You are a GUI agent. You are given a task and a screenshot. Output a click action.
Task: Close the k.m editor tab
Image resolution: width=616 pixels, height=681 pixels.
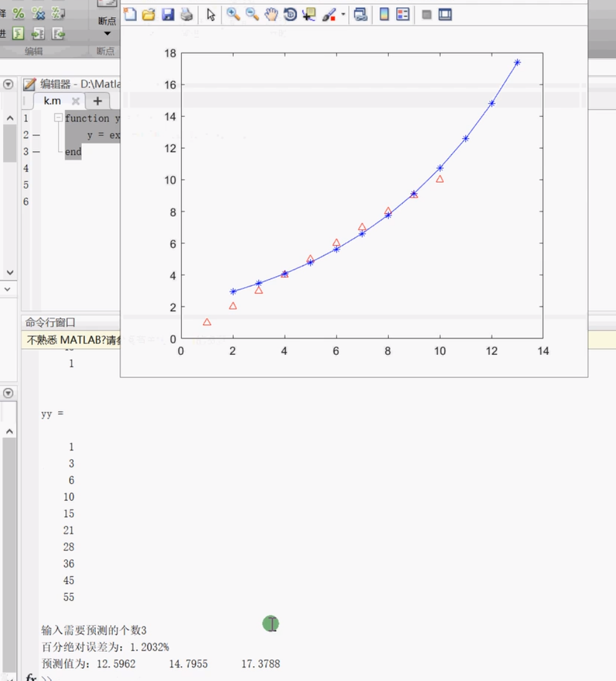coord(76,101)
